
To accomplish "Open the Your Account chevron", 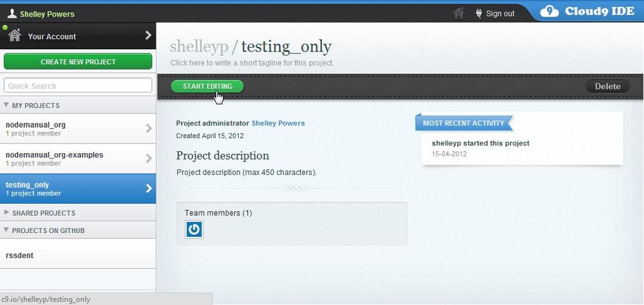I will [x=148, y=36].
